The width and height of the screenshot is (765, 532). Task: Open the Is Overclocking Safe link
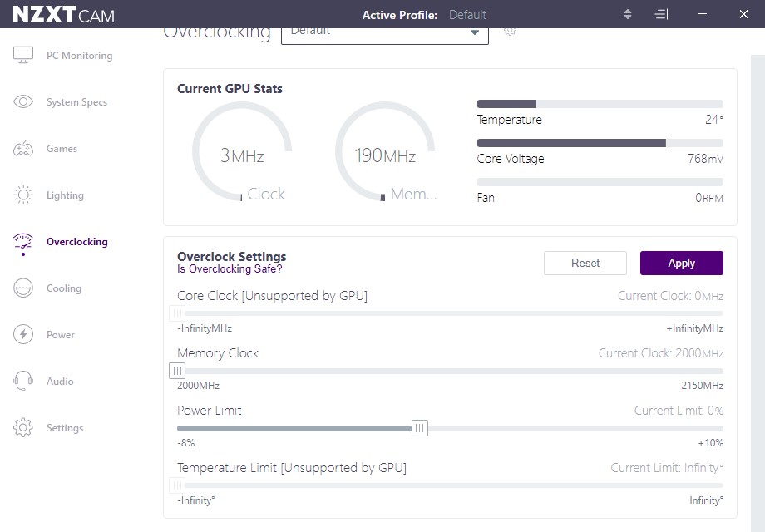[229, 269]
